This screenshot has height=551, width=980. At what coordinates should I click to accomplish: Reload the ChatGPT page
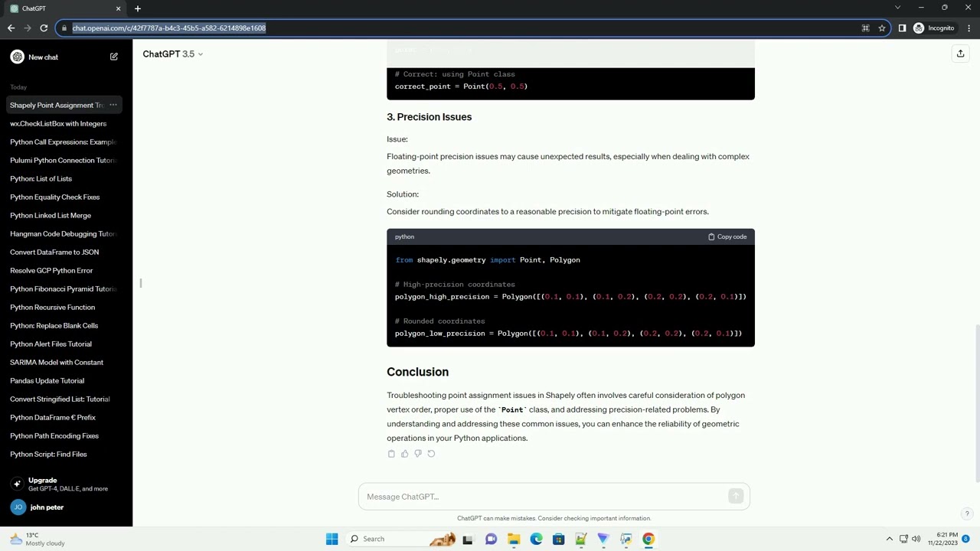pos(44,28)
